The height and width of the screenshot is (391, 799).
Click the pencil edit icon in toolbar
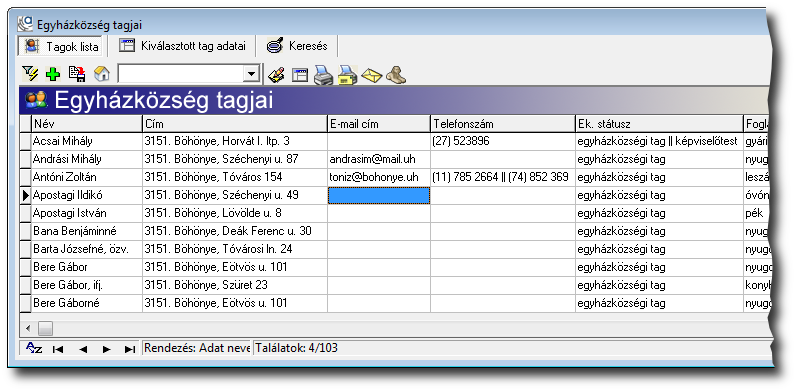(276, 75)
